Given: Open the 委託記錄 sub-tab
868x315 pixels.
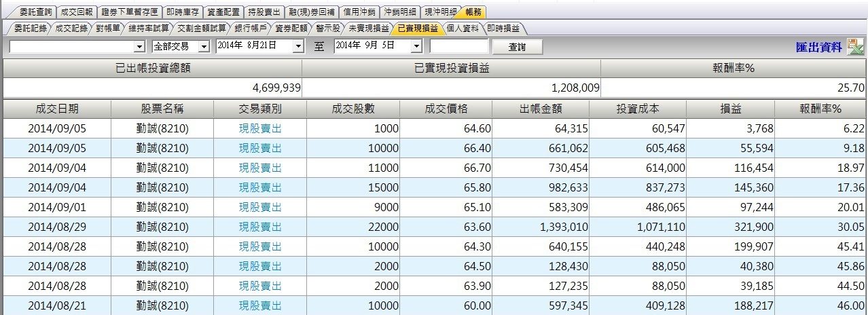Looking at the screenshot, I should click(29, 29).
